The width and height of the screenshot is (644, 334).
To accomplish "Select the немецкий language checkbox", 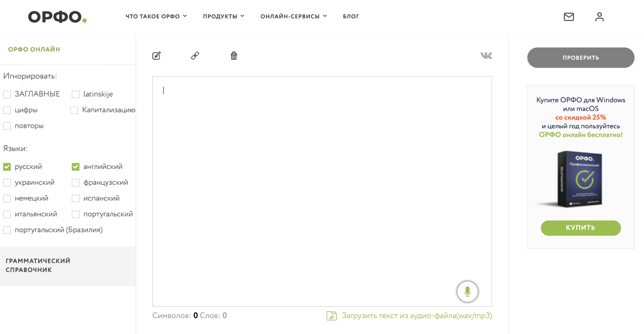I will (x=7, y=198).
